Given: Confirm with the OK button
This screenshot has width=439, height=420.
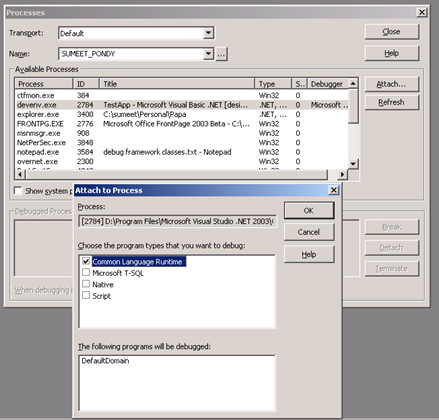Looking at the screenshot, I should point(309,210).
